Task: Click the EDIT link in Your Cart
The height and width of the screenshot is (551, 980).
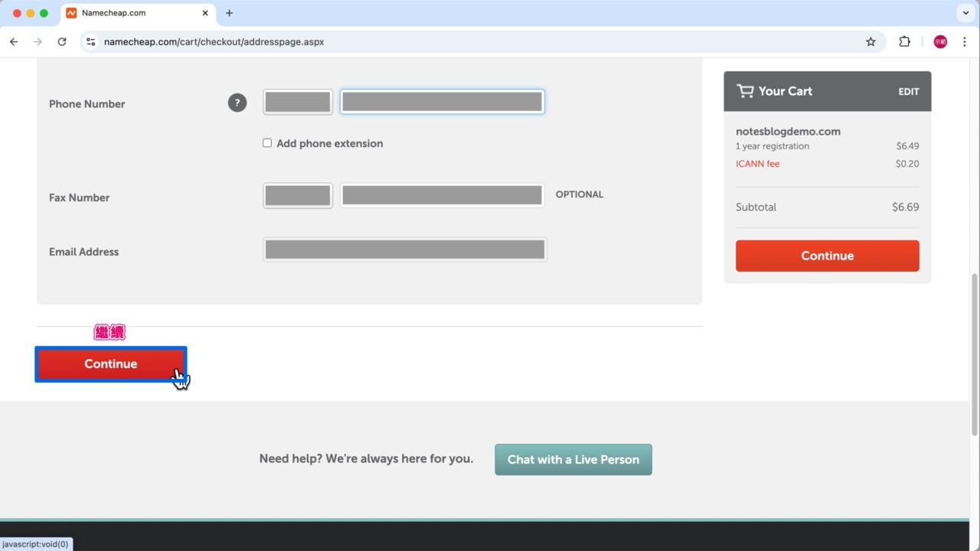Action: (908, 92)
